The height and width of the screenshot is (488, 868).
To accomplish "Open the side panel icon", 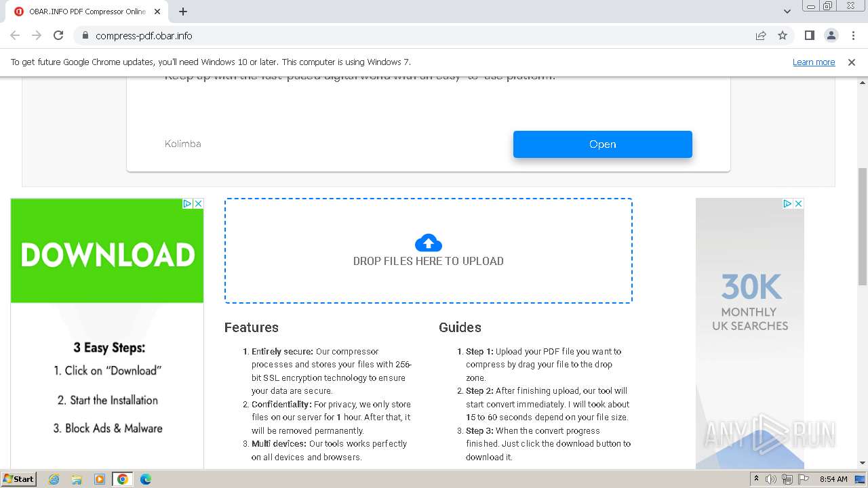I will (810, 35).
